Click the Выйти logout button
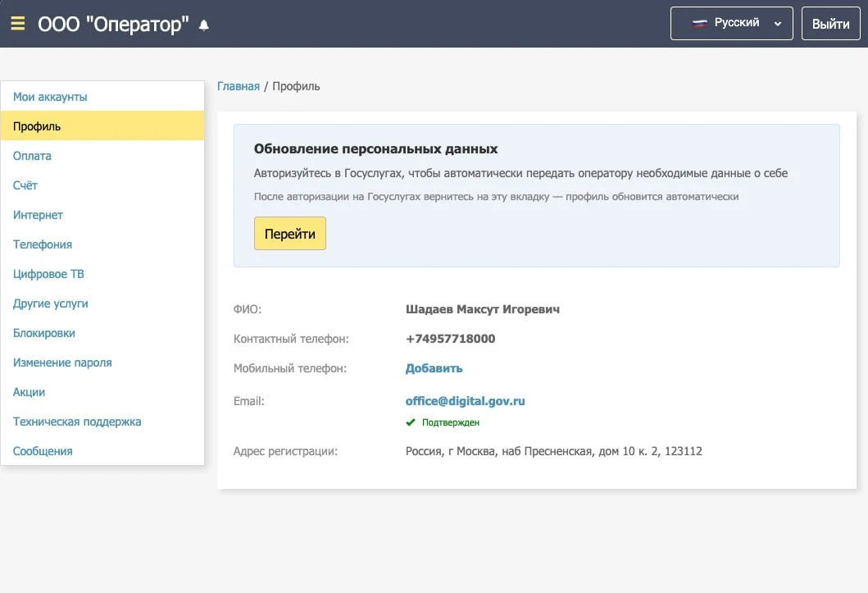The height and width of the screenshot is (593, 868). 830,23
